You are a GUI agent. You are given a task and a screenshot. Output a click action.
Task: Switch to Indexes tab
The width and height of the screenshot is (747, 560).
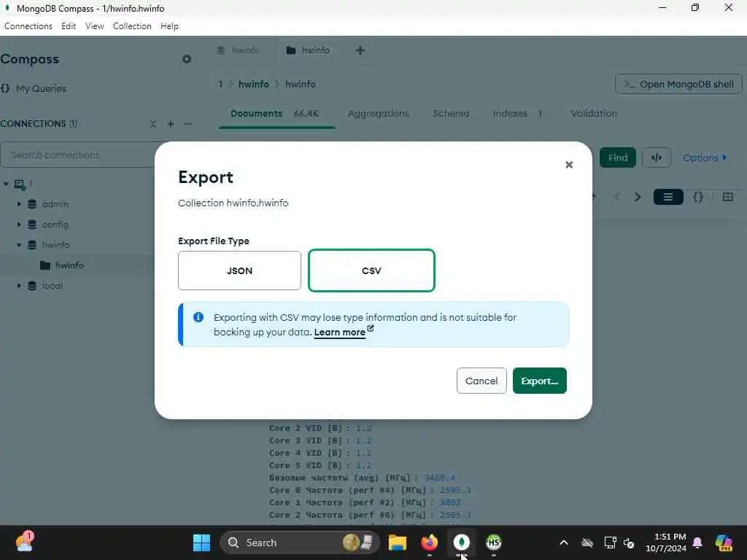click(517, 114)
